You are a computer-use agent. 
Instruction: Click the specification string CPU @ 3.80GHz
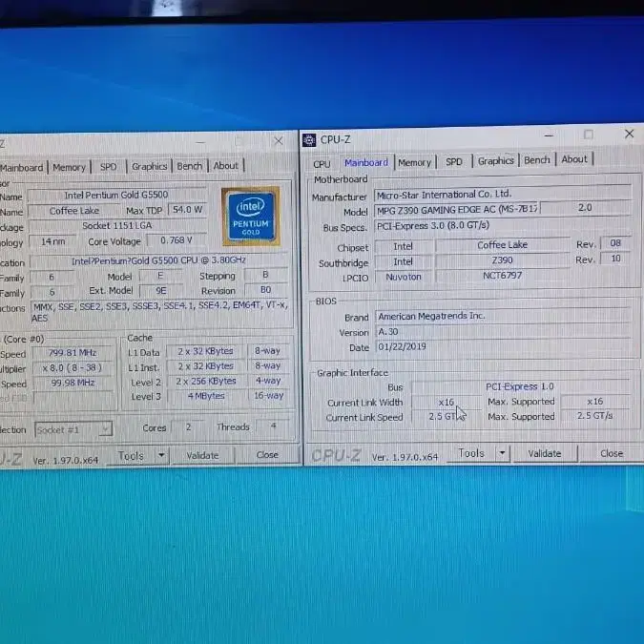(x=158, y=260)
